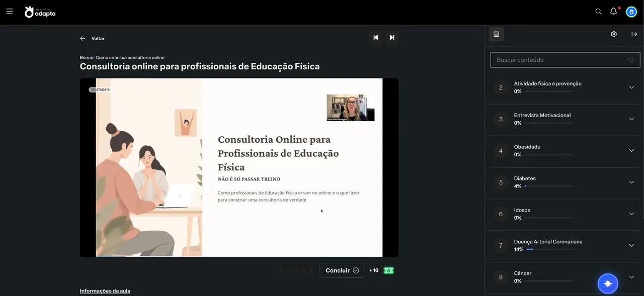
Task: Show the course content list panel
Action: [497, 34]
